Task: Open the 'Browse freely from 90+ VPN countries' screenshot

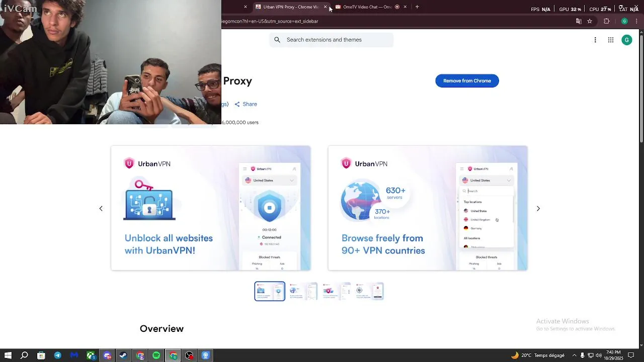Action: (428, 208)
